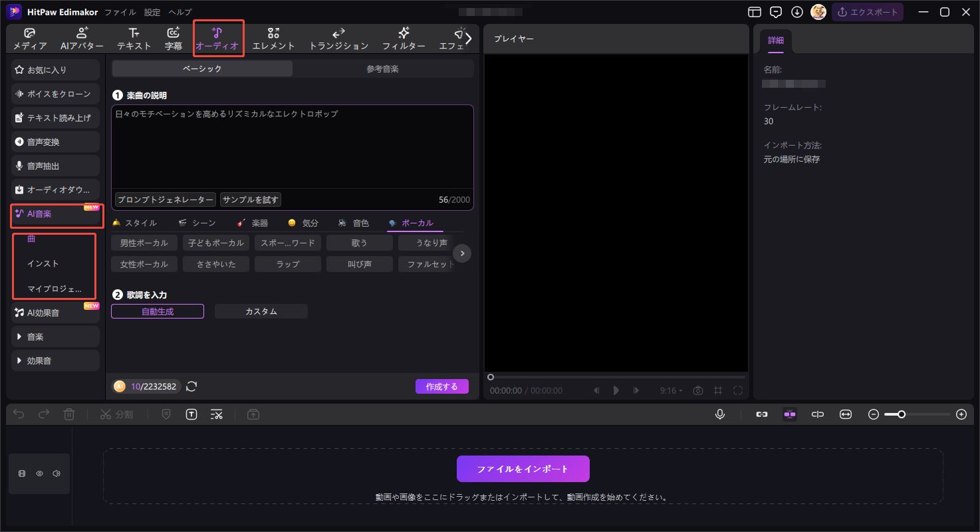Open the AIアバター tab
This screenshot has height=532, width=980.
82,39
